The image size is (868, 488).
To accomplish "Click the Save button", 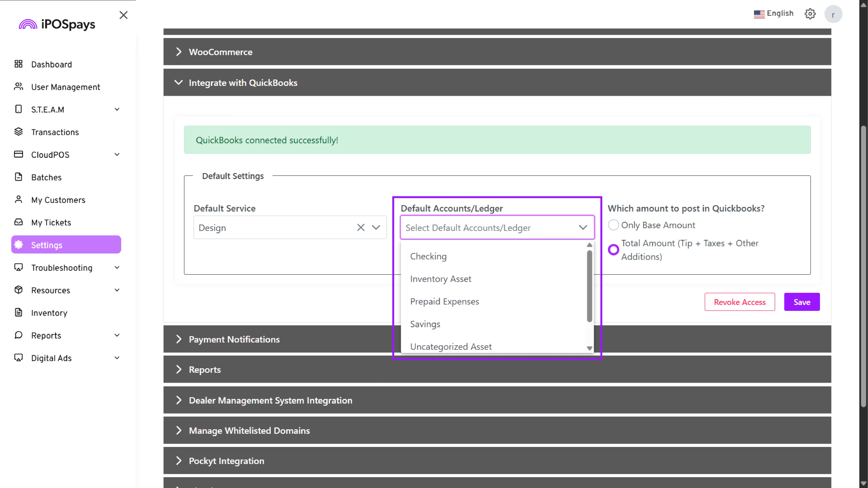I will coord(802,302).
